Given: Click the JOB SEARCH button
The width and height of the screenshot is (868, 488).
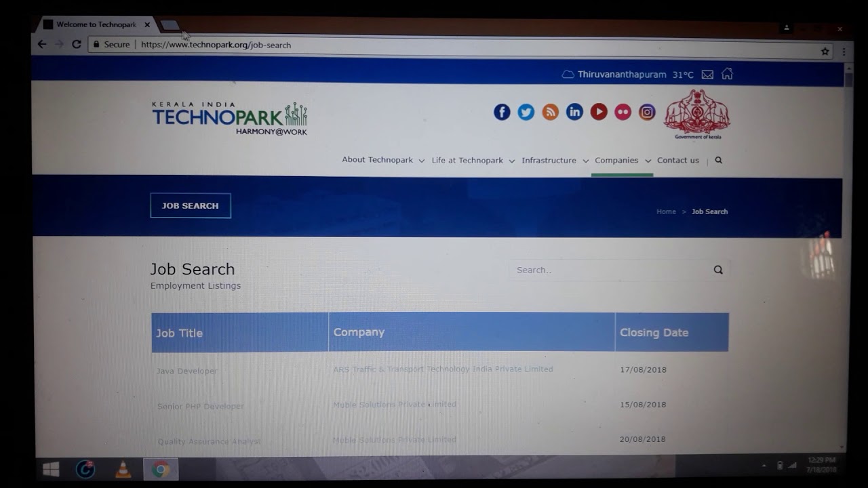Looking at the screenshot, I should pos(191,205).
